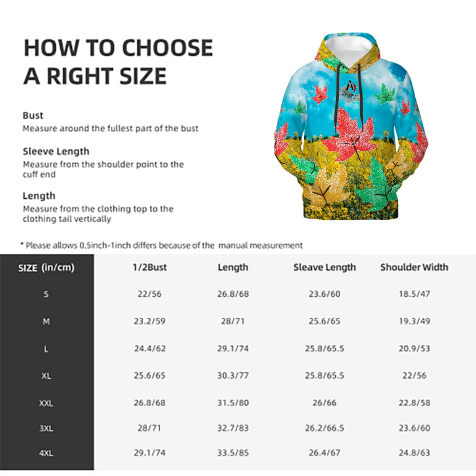Select the Bust measurement heading
The height and width of the screenshot is (476, 476).
click(x=33, y=115)
